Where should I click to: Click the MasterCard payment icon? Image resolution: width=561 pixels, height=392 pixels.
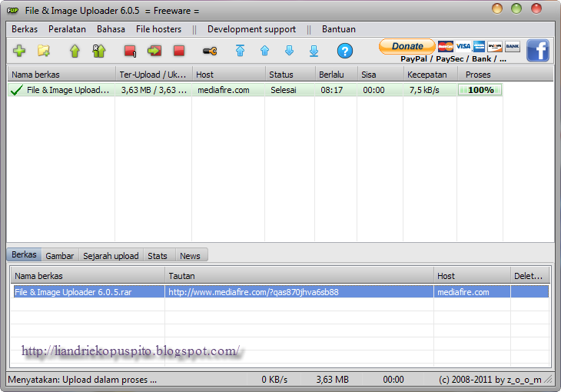[x=446, y=46]
